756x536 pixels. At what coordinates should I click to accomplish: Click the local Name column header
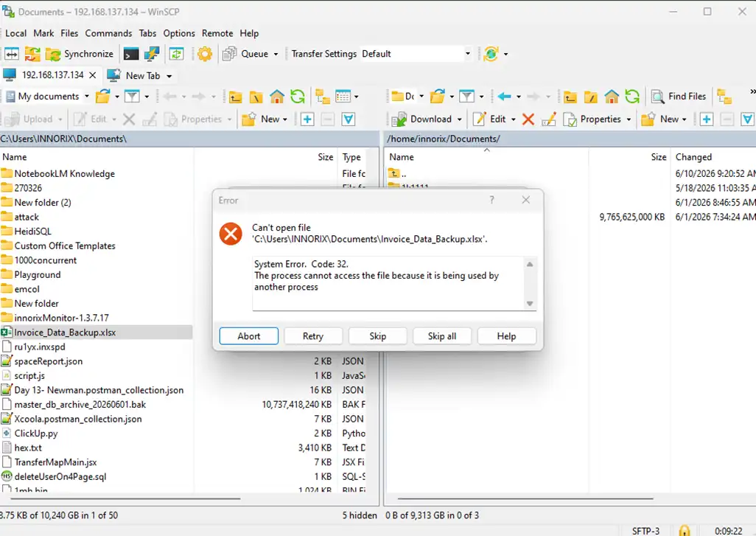click(97, 157)
